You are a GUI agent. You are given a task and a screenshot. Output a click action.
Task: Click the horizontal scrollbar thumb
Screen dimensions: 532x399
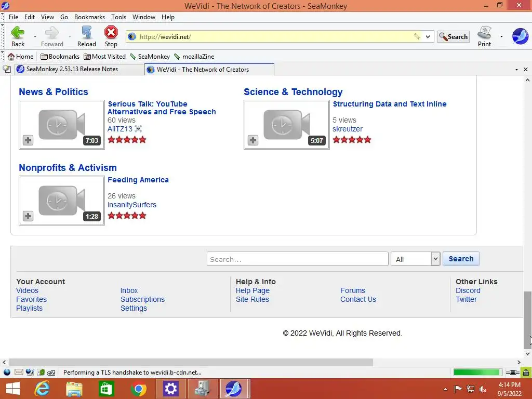pyautogui.click(x=191, y=362)
